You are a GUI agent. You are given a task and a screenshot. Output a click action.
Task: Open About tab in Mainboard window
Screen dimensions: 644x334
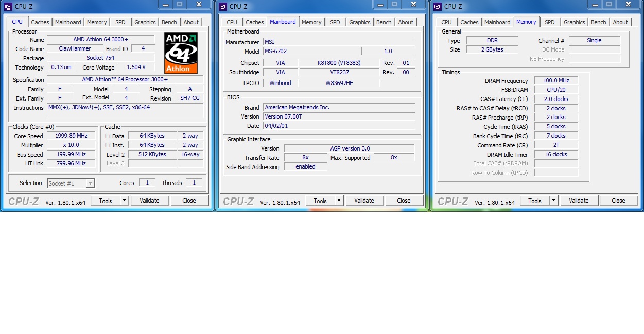click(406, 22)
